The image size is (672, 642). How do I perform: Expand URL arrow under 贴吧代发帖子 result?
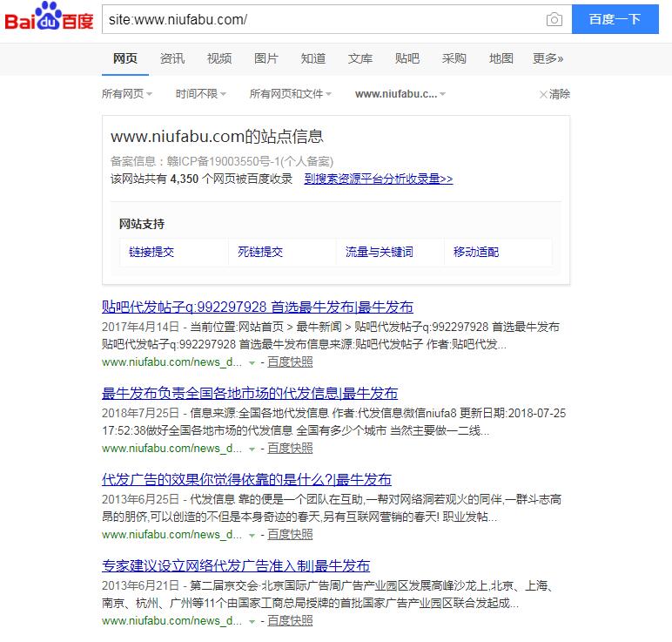click(252, 363)
